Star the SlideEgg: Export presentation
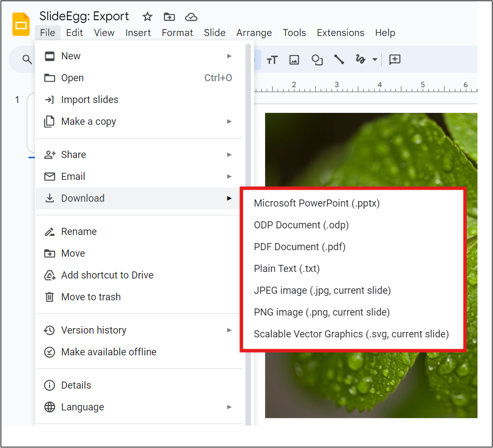This screenshot has width=493, height=448. pos(147,17)
